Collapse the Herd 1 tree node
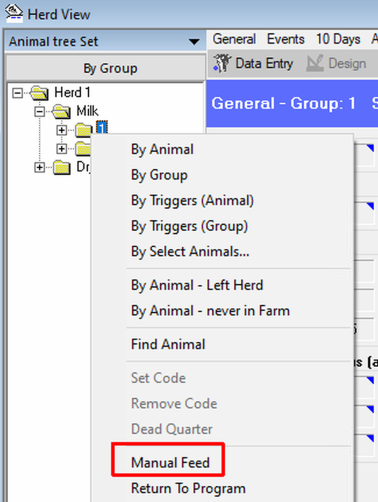Image resolution: width=378 pixels, height=502 pixels. click(x=17, y=93)
